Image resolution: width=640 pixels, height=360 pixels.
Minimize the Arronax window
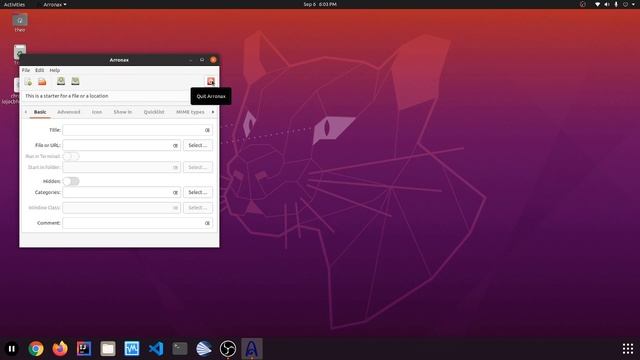pyautogui.click(x=191, y=60)
